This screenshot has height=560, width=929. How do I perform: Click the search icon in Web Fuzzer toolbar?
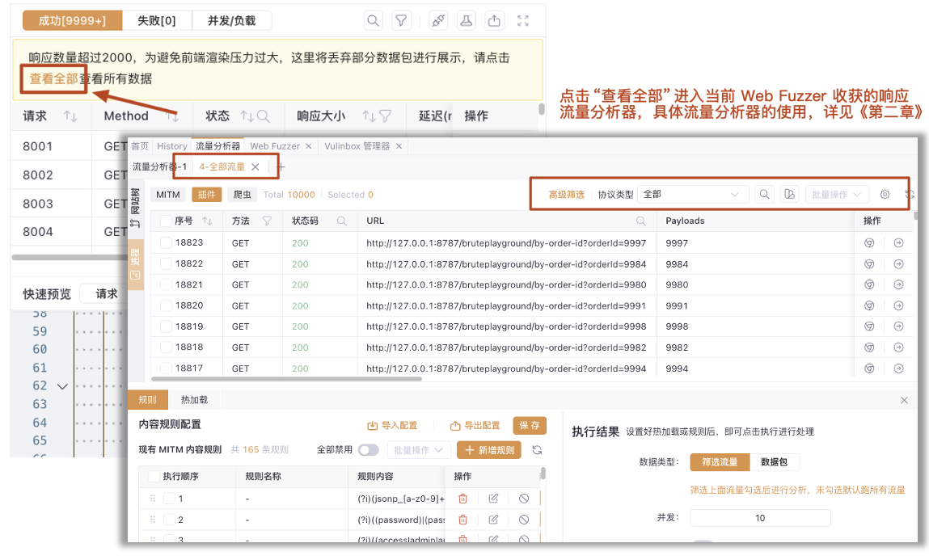tap(373, 21)
